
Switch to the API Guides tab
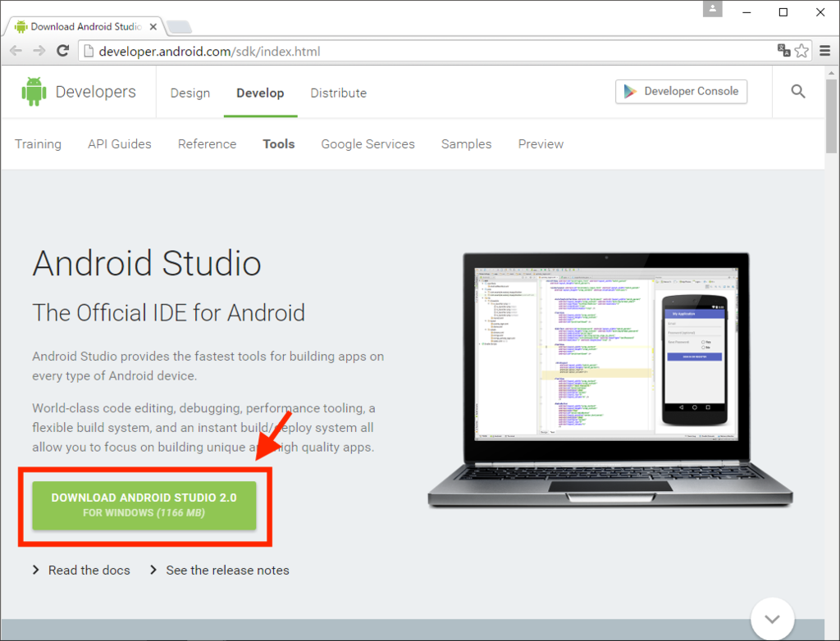[x=120, y=144]
